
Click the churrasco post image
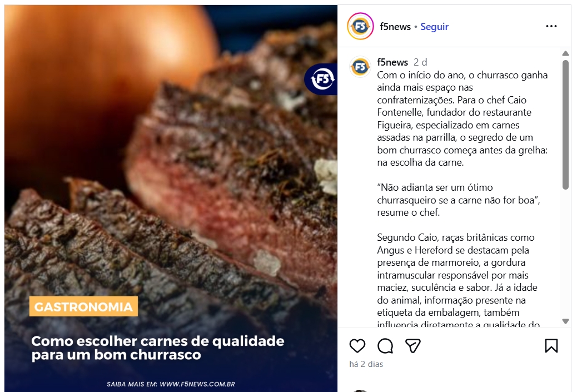(171, 199)
